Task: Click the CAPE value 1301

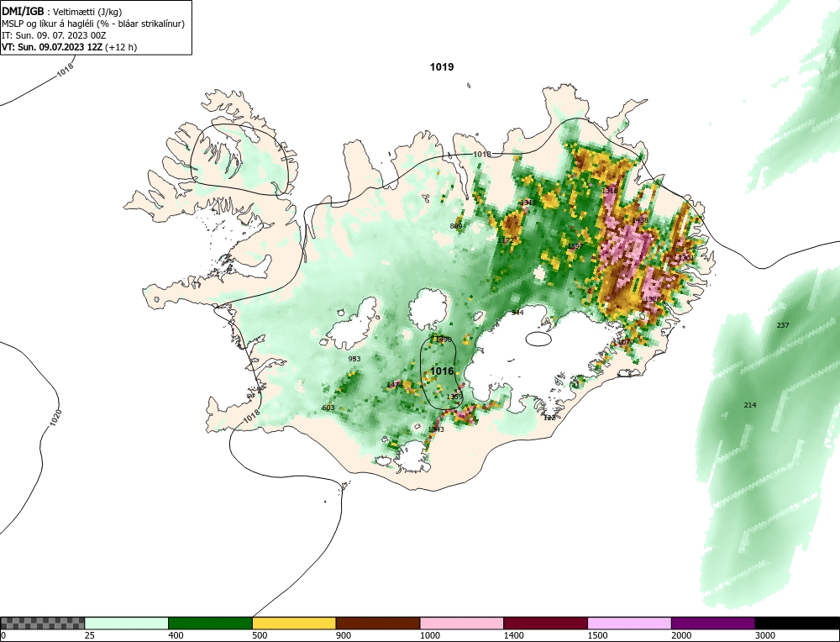Action: click(x=686, y=258)
